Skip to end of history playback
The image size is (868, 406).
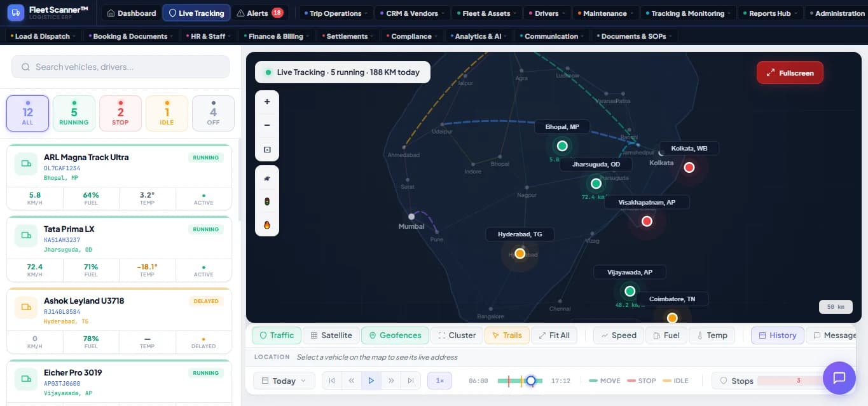tap(411, 381)
